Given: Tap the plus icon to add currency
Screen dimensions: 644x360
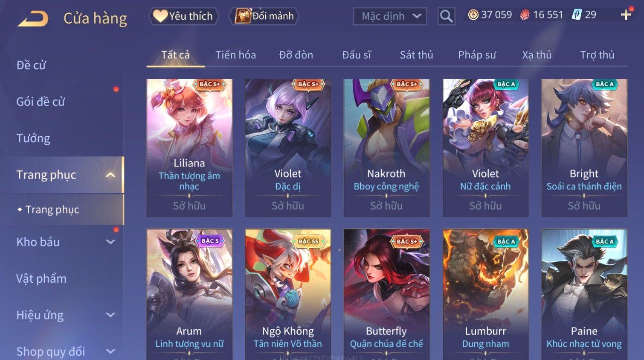Looking at the screenshot, I should point(626,15).
